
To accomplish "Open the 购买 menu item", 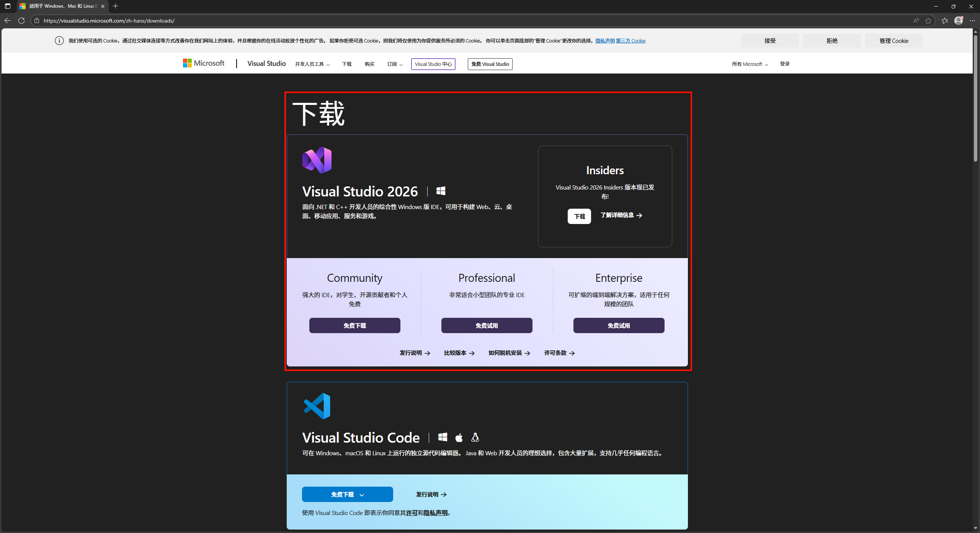I will click(369, 64).
